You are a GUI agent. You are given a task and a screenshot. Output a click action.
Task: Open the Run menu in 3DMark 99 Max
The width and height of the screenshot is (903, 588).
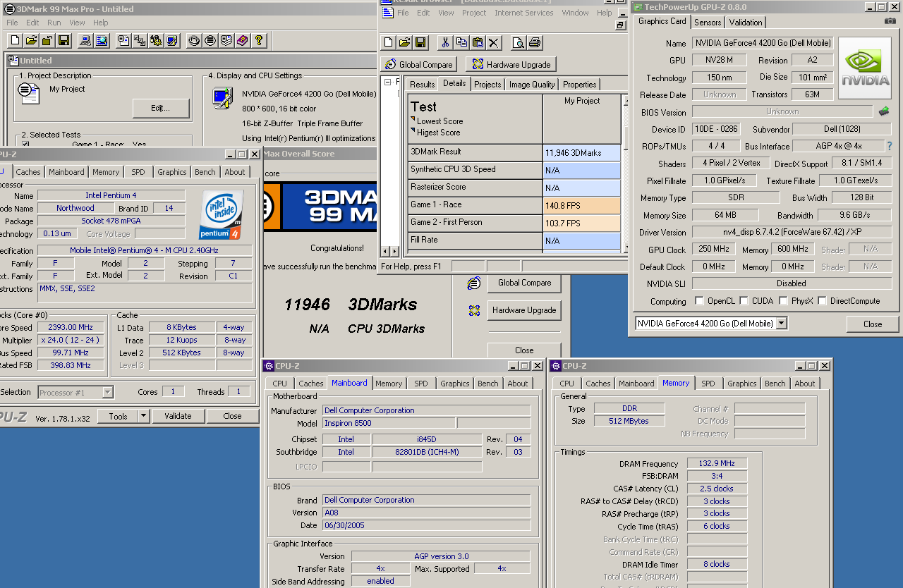(x=54, y=23)
